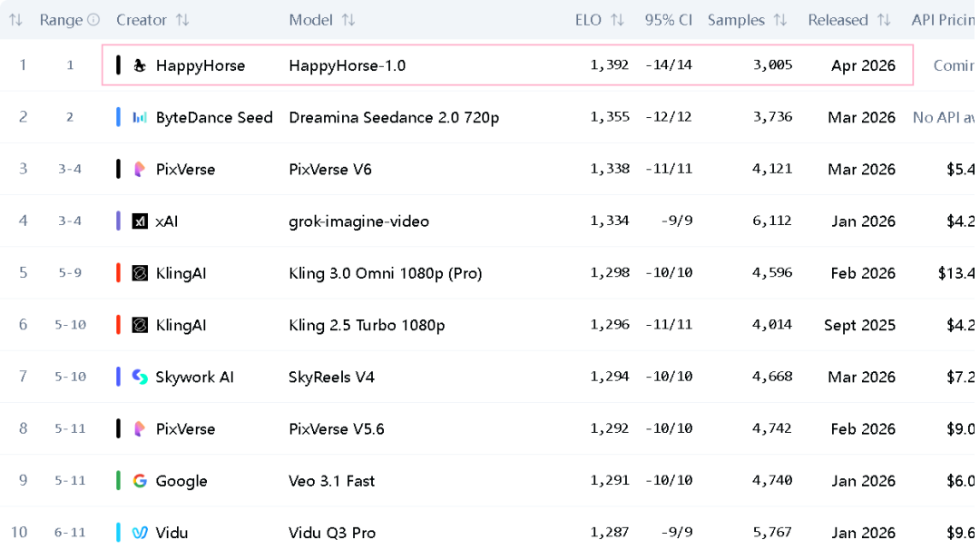Select the release date Apr 2026
The width and height of the screenshot is (980, 550).
click(863, 65)
